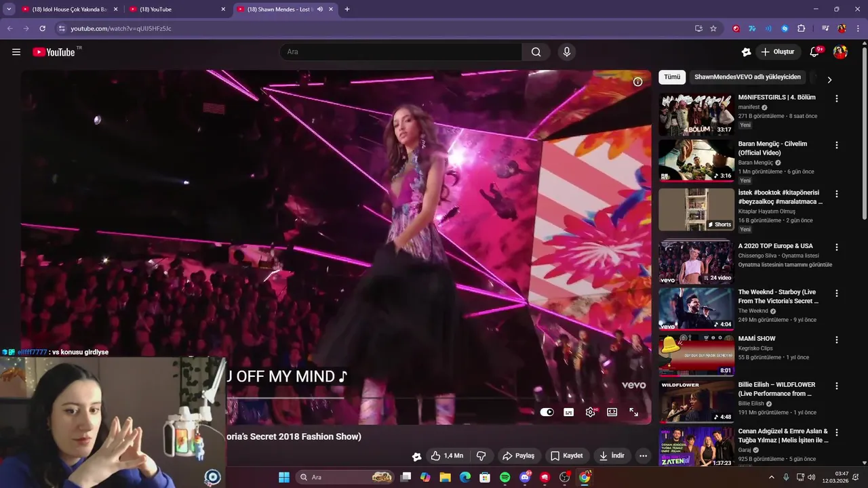The height and width of the screenshot is (488, 868).
Task: Click the Oluştur create button
Action: (777, 52)
